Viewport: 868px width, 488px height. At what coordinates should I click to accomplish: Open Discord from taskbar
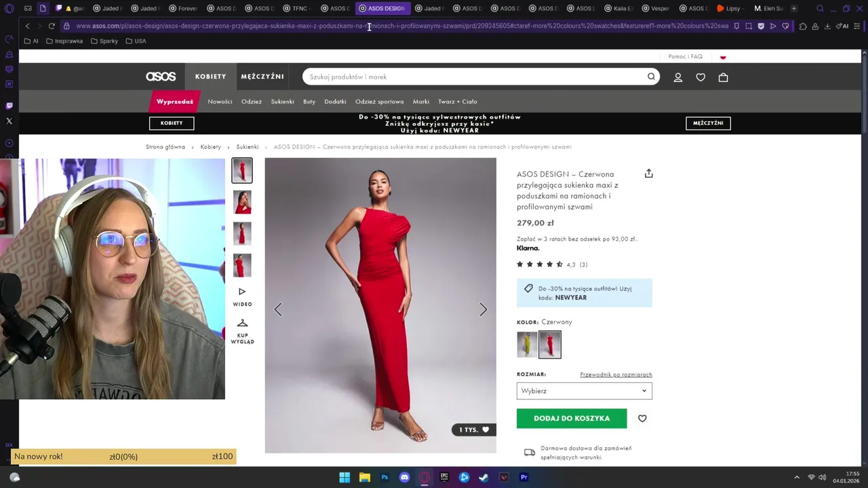click(x=405, y=477)
